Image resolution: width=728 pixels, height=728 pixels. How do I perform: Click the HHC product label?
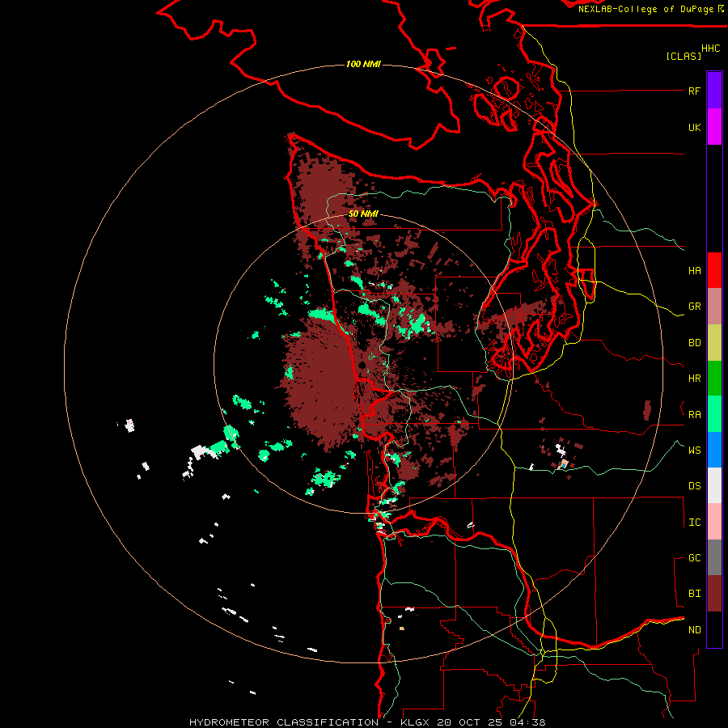(711, 49)
